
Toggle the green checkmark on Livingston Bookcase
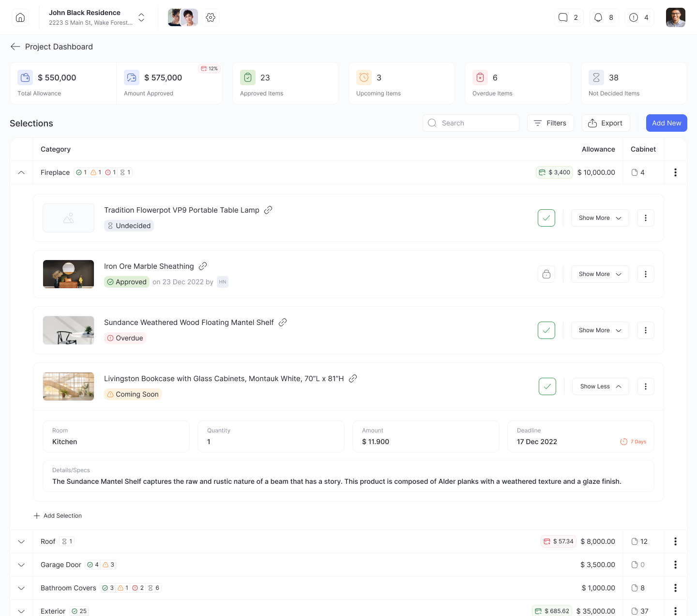(x=547, y=386)
